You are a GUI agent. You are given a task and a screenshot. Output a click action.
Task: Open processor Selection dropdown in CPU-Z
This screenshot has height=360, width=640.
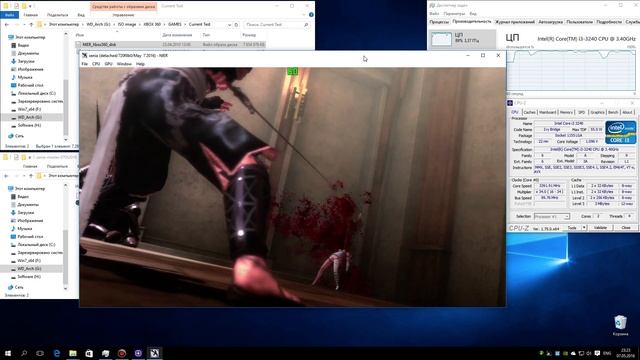click(551, 216)
